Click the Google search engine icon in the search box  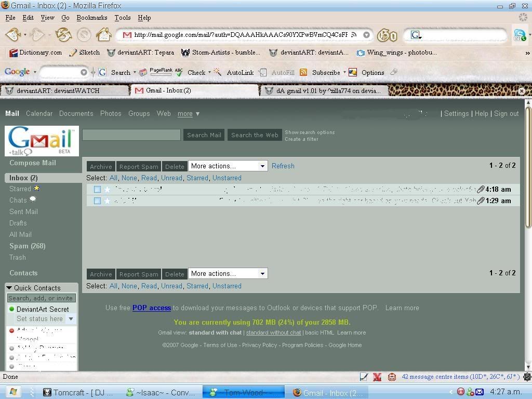tap(416, 35)
